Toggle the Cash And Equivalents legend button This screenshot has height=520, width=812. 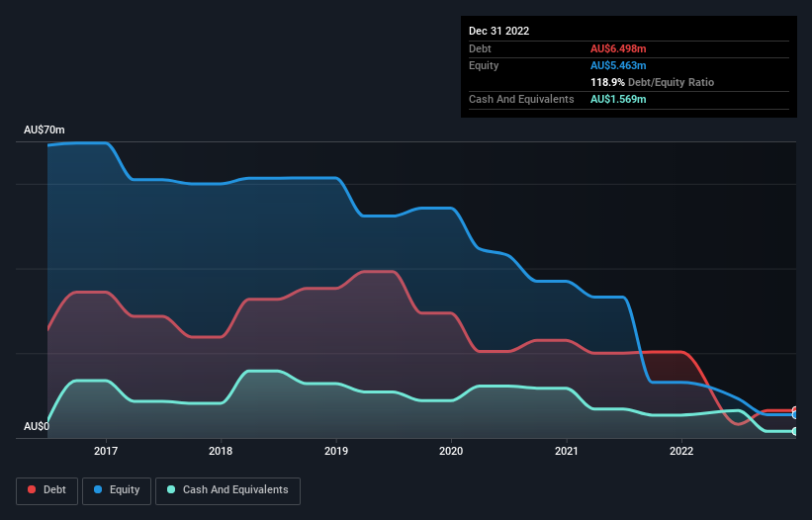[227, 490]
